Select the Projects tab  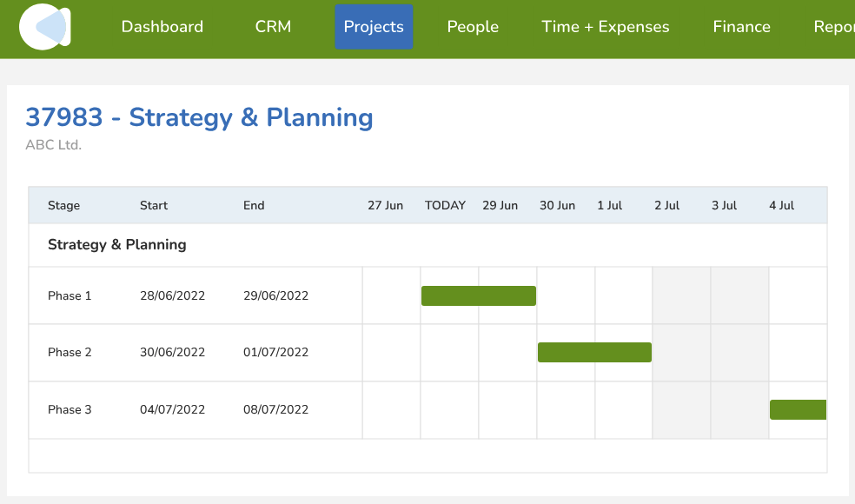pyautogui.click(x=374, y=27)
